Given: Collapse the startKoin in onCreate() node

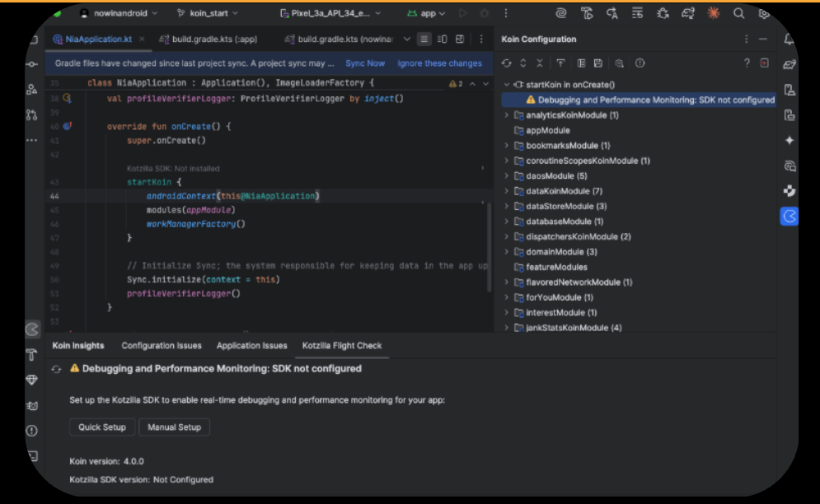Looking at the screenshot, I should tap(506, 85).
